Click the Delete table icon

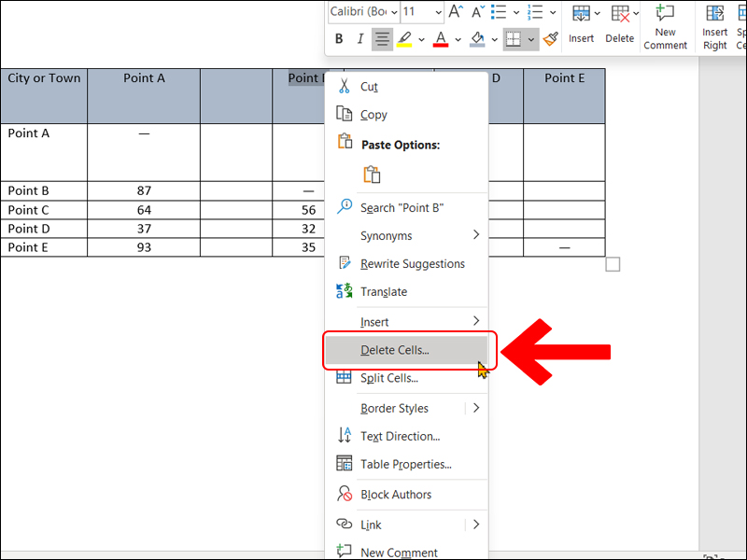[x=619, y=23]
